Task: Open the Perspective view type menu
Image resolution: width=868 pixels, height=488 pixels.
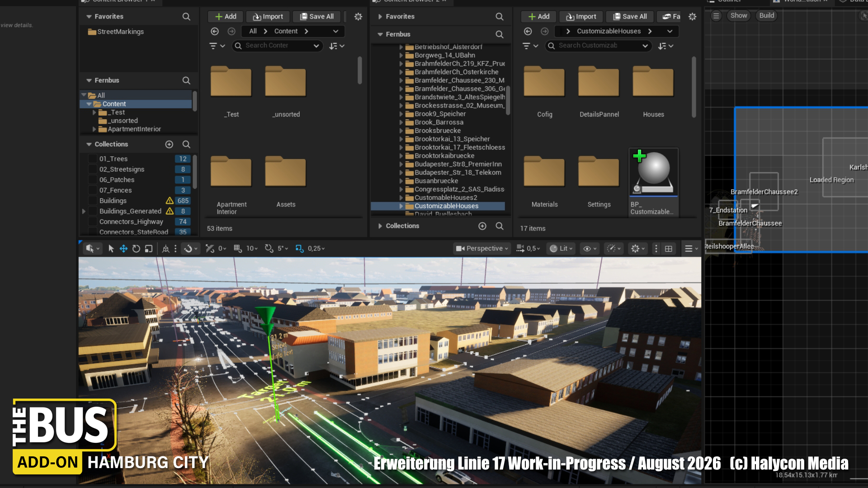Action: click(482, 249)
